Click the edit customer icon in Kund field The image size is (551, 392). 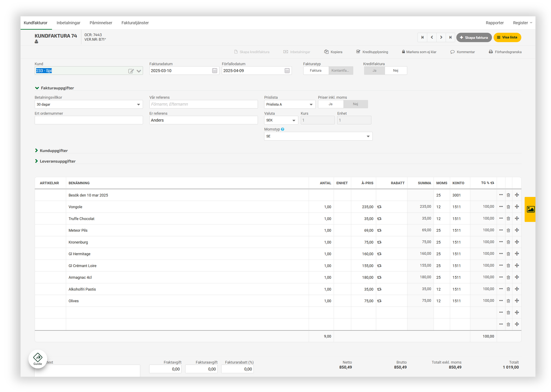tap(131, 71)
